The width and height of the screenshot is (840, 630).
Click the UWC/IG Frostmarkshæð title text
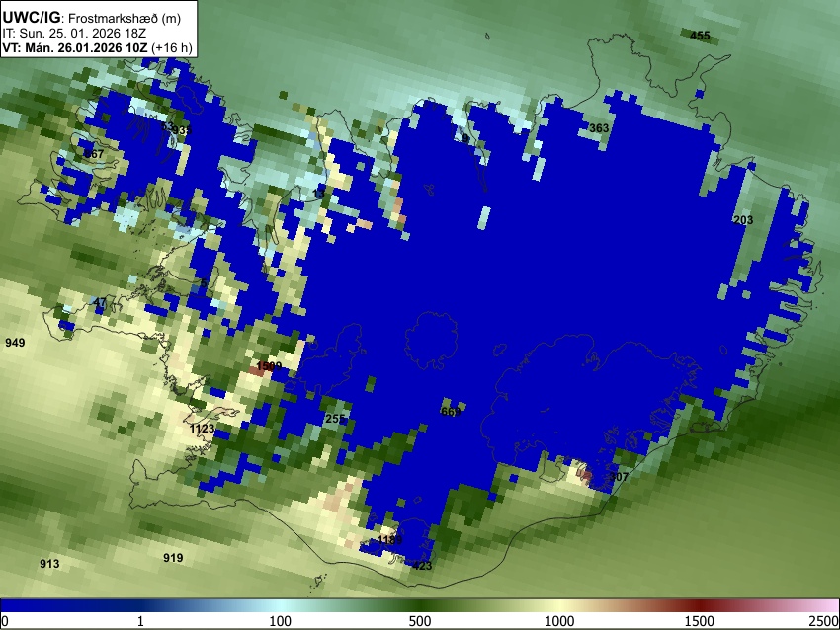point(92,18)
